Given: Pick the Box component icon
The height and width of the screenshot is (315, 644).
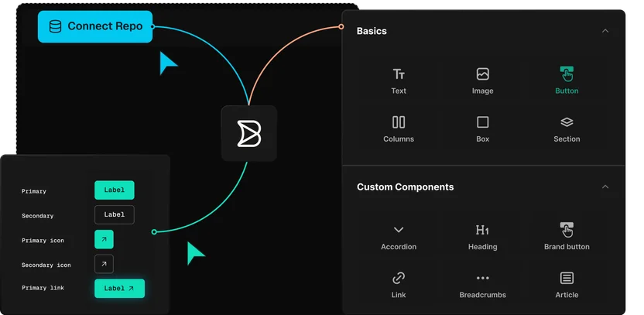Looking at the screenshot, I should coord(482,122).
